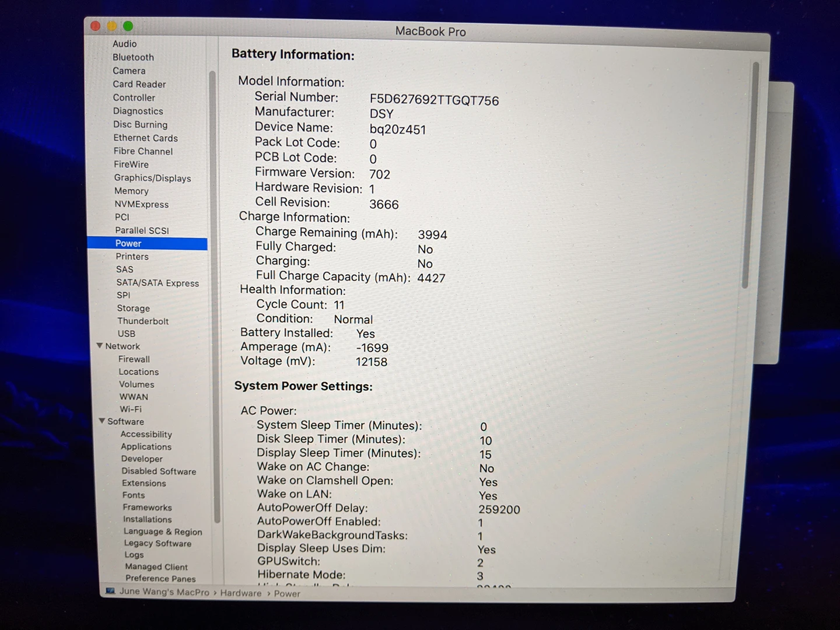
Task: Select Card Reader in sidebar
Action: click(x=139, y=84)
